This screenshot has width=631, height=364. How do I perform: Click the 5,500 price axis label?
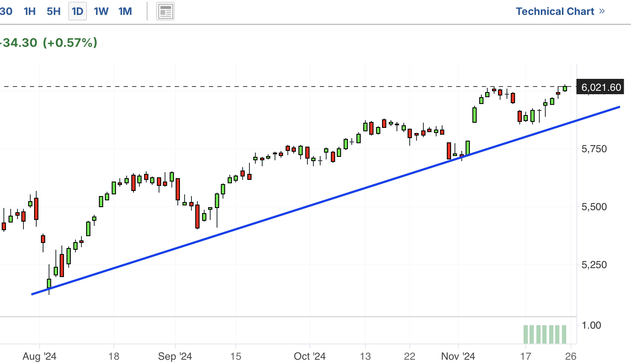[x=594, y=207]
